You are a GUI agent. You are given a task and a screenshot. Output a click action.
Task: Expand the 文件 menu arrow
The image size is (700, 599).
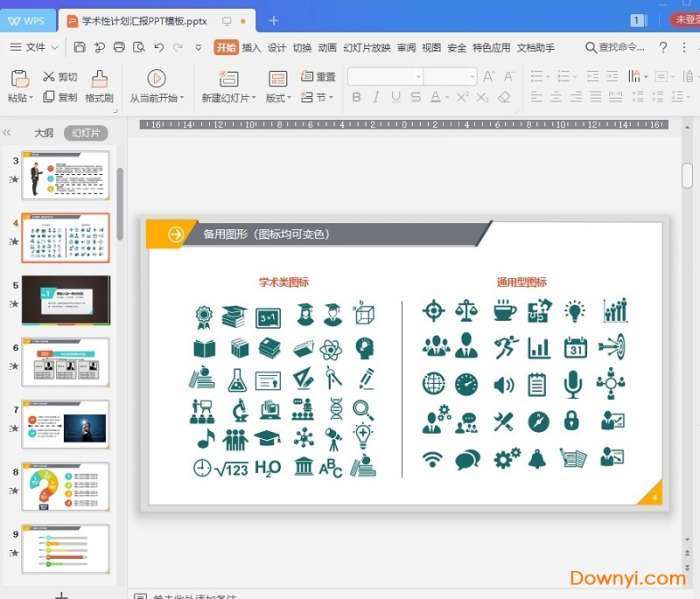[x=55, y=47]
